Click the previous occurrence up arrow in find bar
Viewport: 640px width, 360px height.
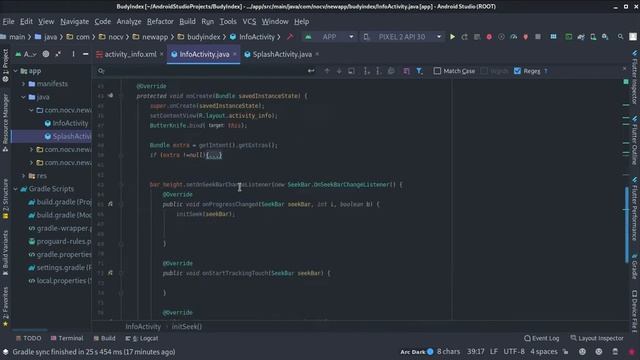pos(327,71)
